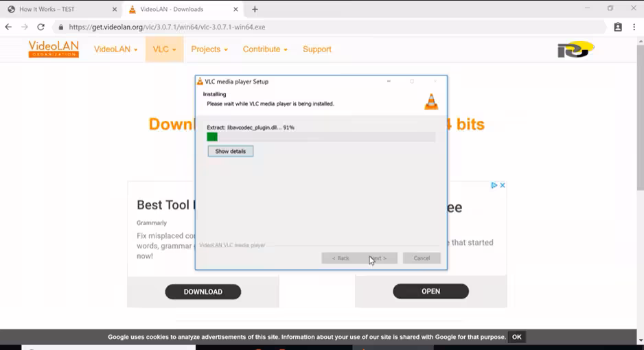
Task: Click the Cancel button in setup
Action: [422, 258]
